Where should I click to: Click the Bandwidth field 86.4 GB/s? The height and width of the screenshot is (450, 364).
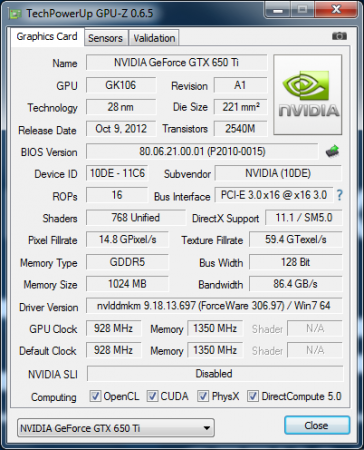tap(296, 284)
